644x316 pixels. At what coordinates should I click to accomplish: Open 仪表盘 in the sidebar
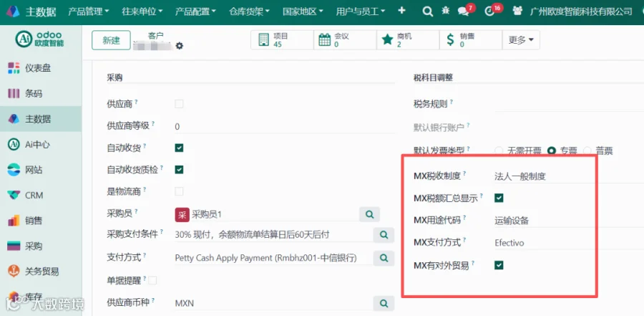point(41,68)
